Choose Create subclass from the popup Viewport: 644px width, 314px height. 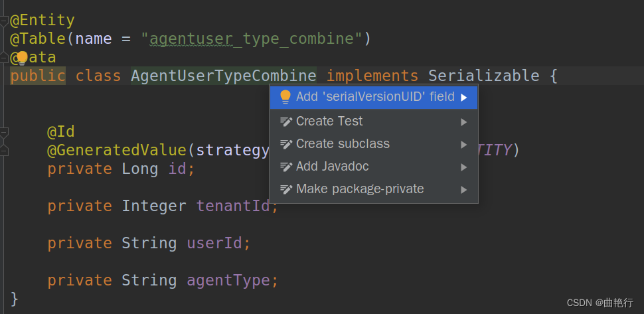[343, 144]
